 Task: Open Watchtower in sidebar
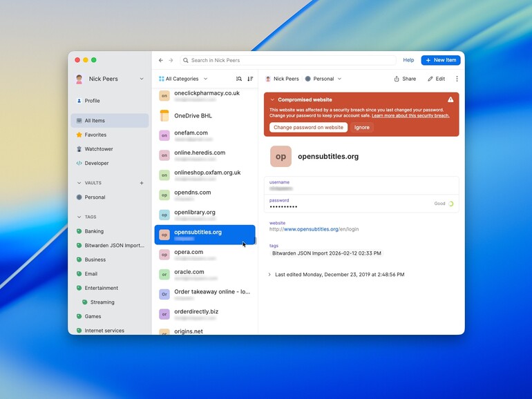click(x=110, y=149)
